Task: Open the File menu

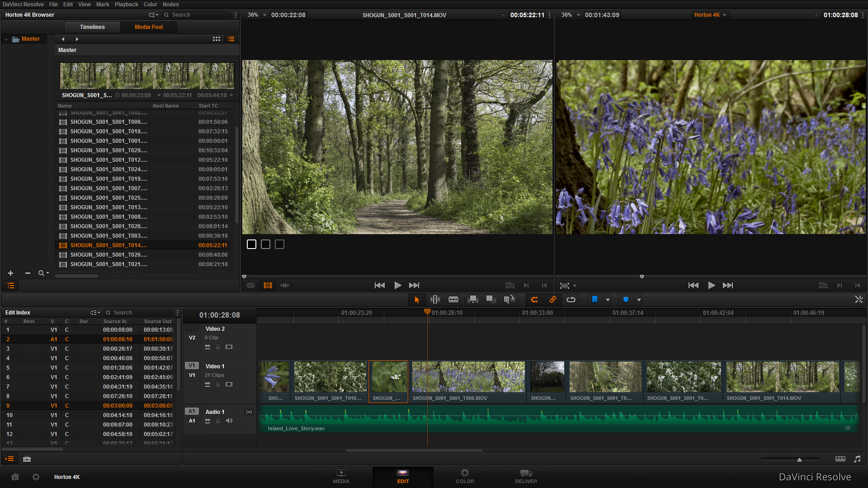Action: coord(53,5)
